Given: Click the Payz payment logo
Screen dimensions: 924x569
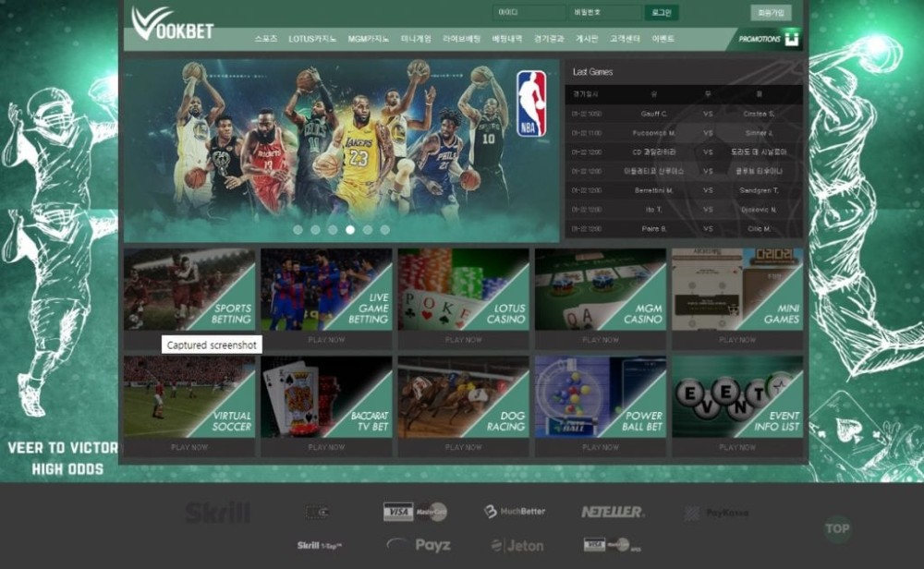Looking at the screenshot, I should pos(419,545).
